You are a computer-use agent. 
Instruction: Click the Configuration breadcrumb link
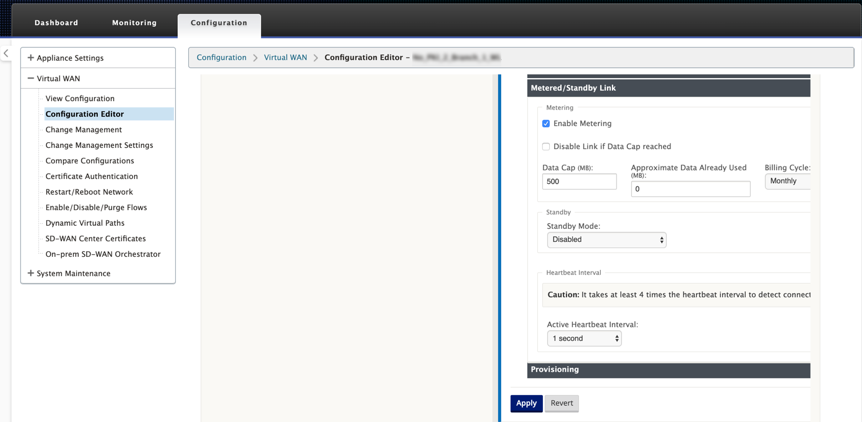222,57
